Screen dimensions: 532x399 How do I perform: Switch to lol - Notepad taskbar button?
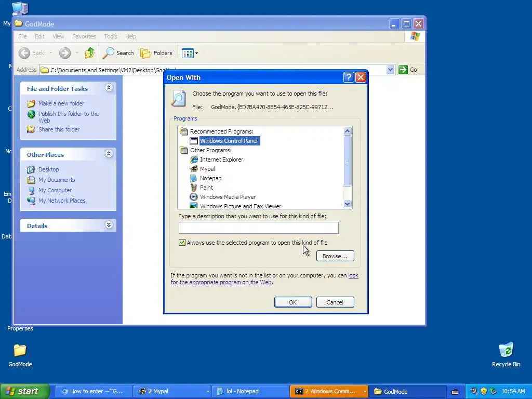250,391
